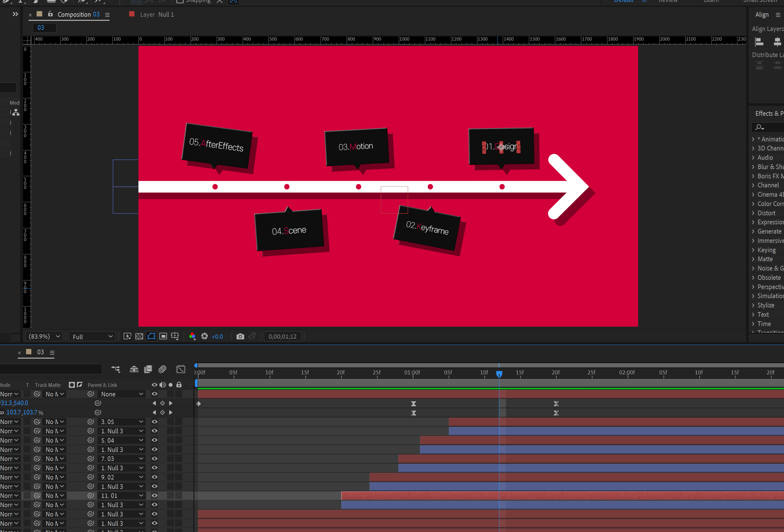Toggle Position keyframe at current time

click(x=162, y=403)
